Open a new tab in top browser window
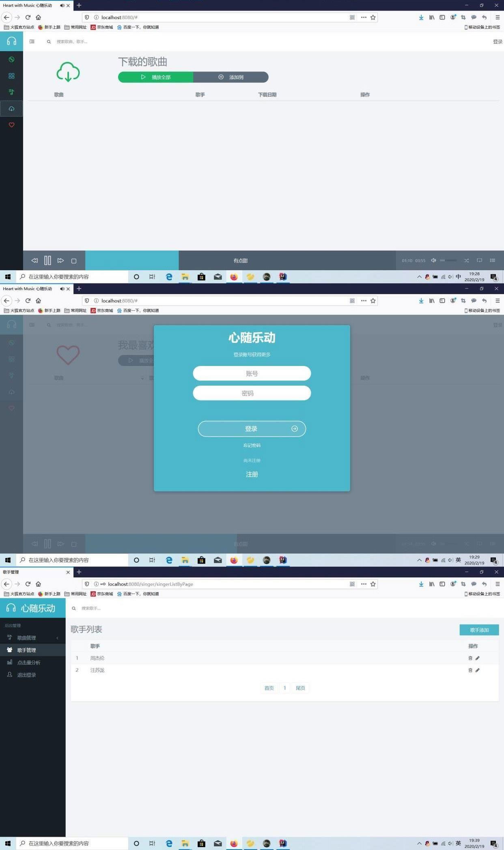The width and height of the screenshot is (504, 850). tap(79, 5)
